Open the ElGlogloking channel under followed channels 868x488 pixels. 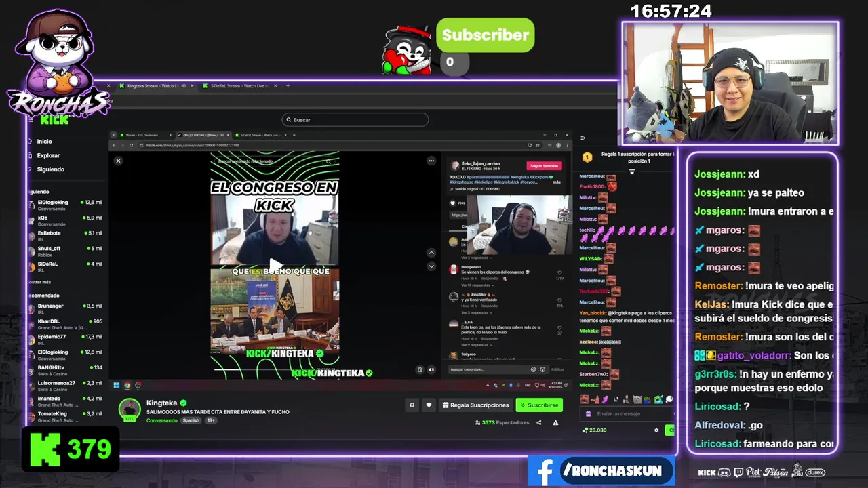click(x=66, y=205)
